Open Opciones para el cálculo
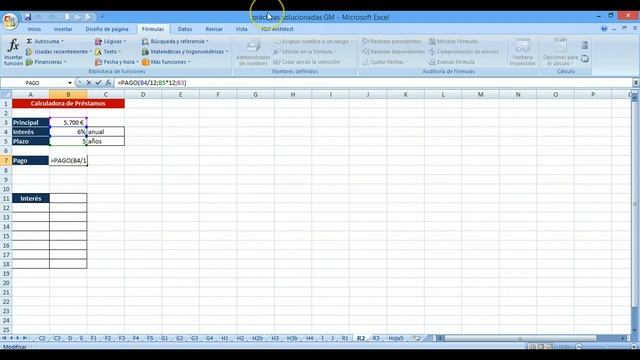The width and height of the screenshot is (640, 360). [560, 52]
